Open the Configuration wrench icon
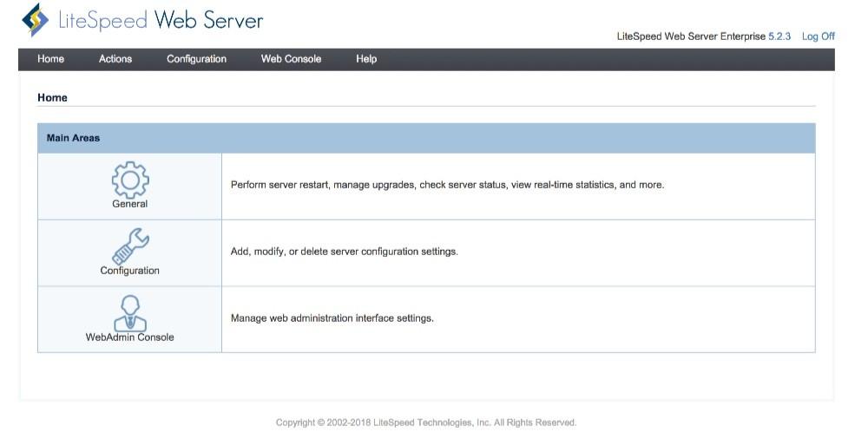Screen dimensions: 868x445 [130, 246]
